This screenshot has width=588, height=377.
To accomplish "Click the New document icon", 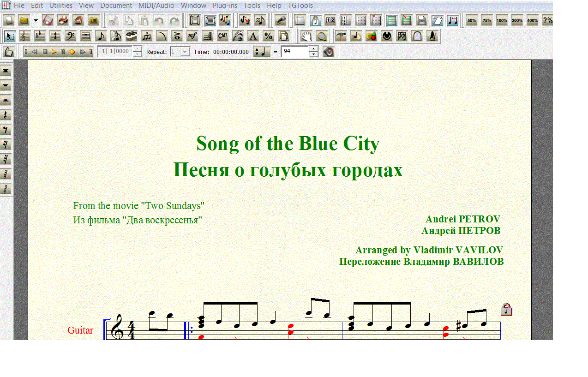I will [x=9, y=20].
